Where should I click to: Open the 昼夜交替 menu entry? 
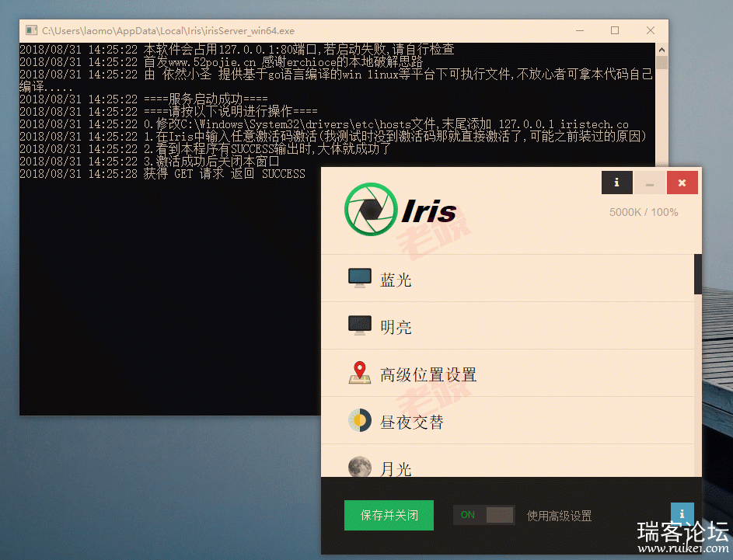508,420
